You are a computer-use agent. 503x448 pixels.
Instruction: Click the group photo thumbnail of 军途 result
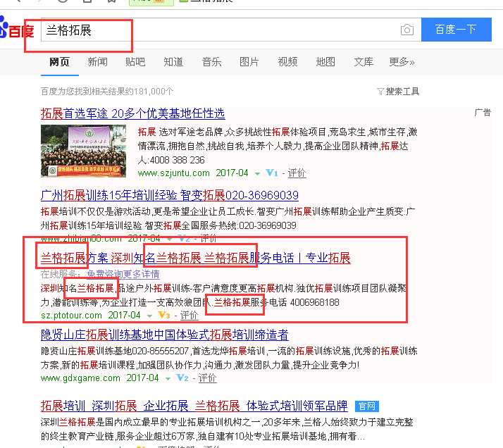coord(83,151)
